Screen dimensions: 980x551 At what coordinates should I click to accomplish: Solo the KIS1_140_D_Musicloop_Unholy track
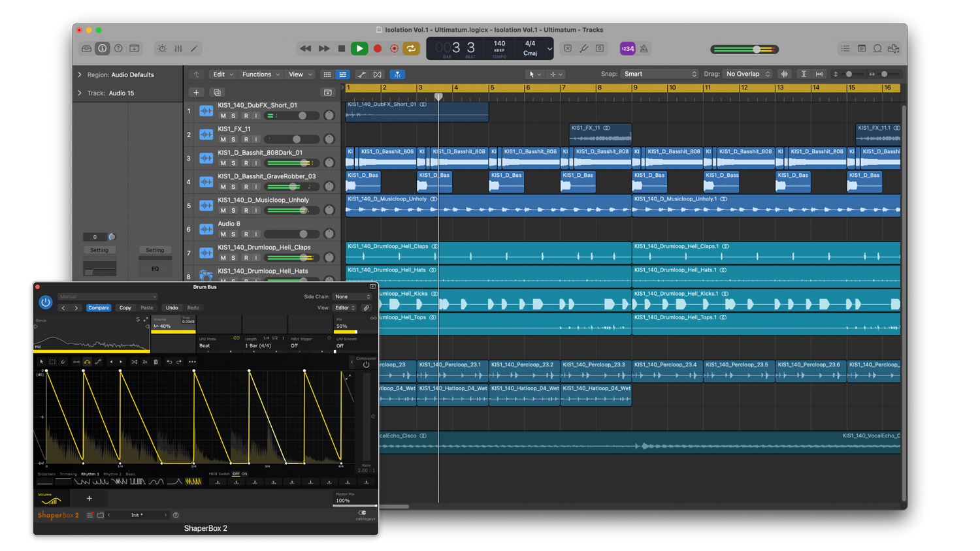tap(233, 210)
